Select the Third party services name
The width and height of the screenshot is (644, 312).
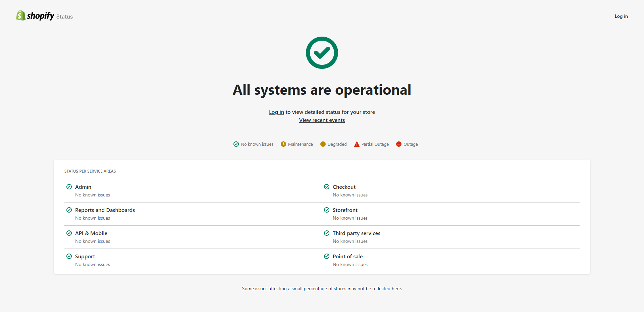coord(356,233)
